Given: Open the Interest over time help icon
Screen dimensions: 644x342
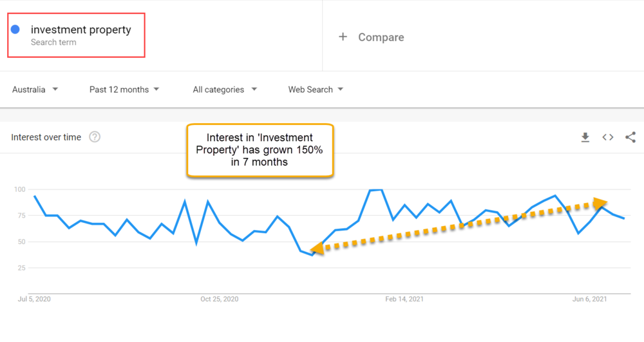Looking at the screenshot, I should point(95,137).
